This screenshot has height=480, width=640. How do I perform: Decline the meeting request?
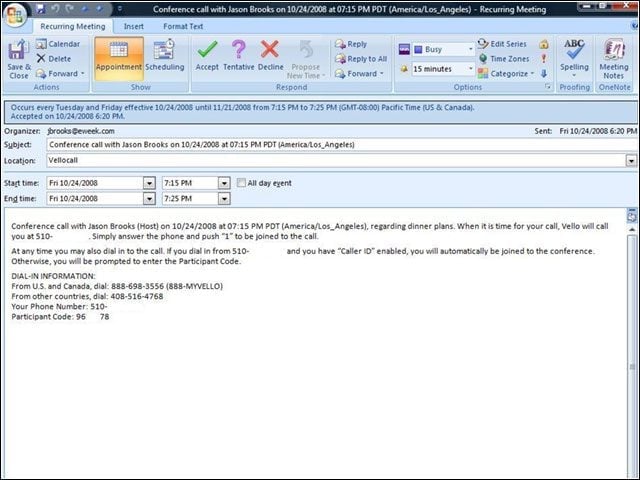pos(270,56)
